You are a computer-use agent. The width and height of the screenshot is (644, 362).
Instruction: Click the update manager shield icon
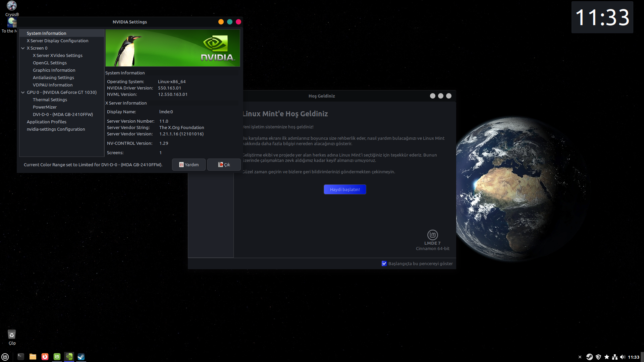598,357
